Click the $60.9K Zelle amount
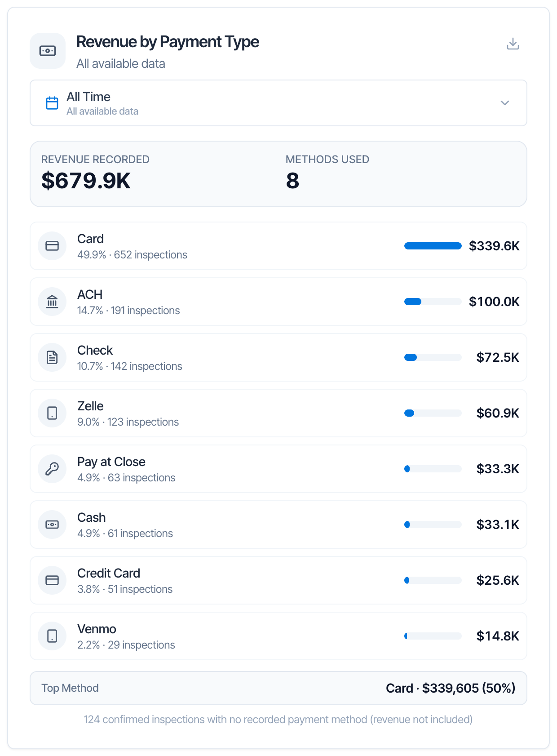The width and height of the screenshot is (557, 756). 498,413
